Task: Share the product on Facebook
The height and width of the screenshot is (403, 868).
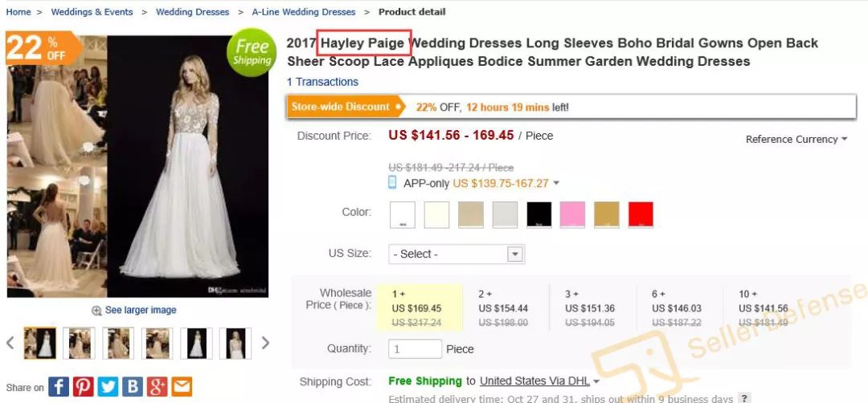Action: point(59,387)
